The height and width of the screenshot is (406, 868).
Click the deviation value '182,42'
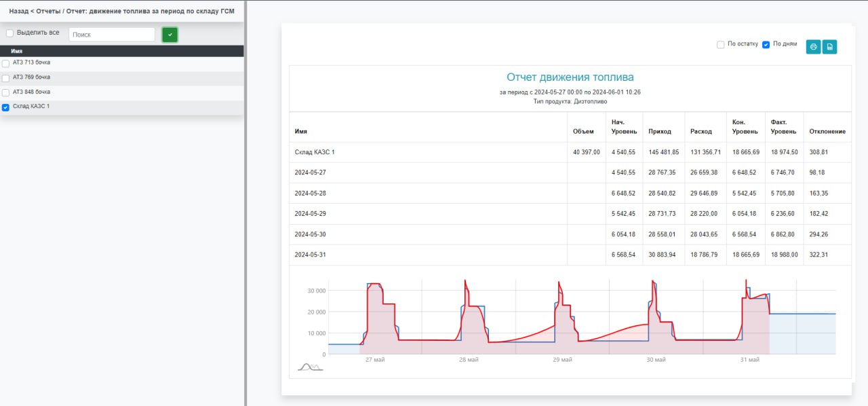[x=818, y=214]
